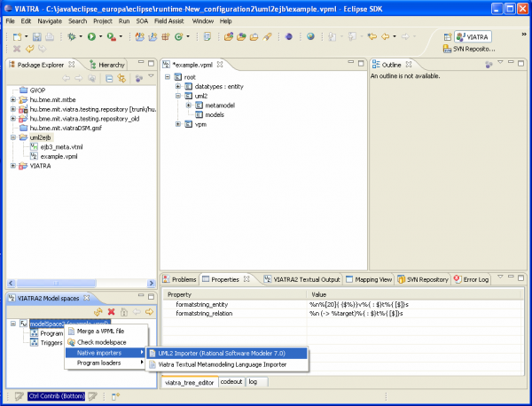Click the Package Explorer scroll right arrow
This screenshot has height=406, width=532.
(152, 283)
